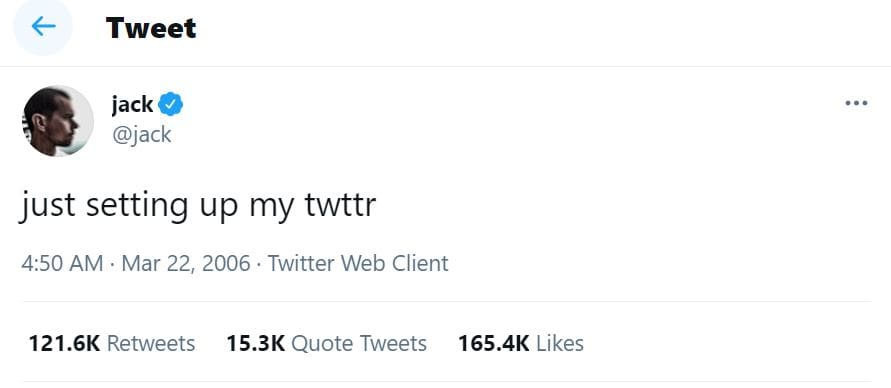The width and height of the screenshot is (891, 388).
Task: Select the tweet text 'just setting up my twttr'
Action: [x=197, y=206]
